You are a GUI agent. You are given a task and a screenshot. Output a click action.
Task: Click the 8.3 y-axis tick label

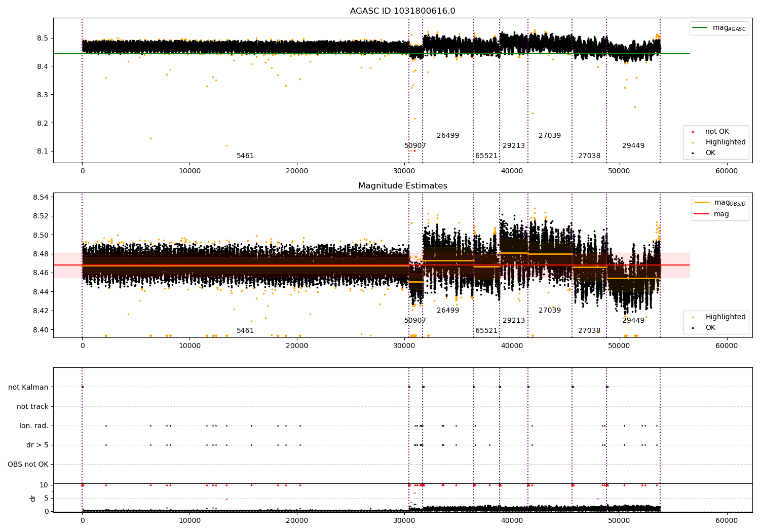tap(43, 95)
